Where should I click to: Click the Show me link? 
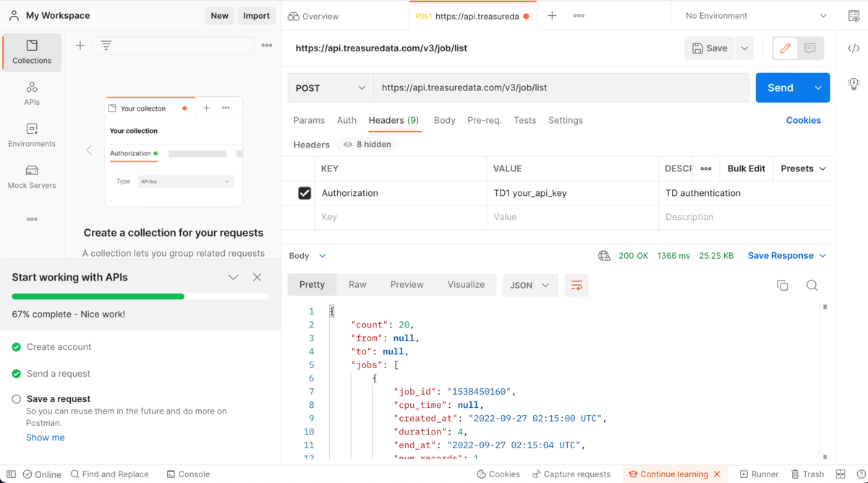tap(46, 437)
